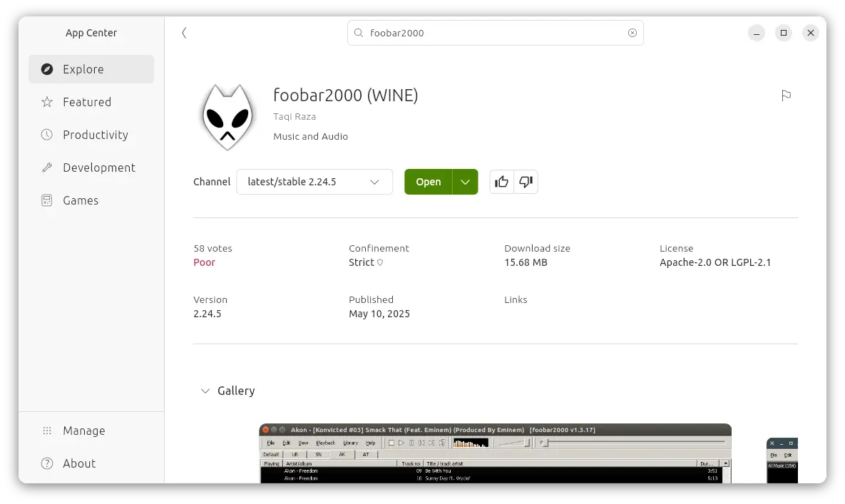Click the published date May 10, 2025
This screenshot has width=845, height=504.
(379, 314)
